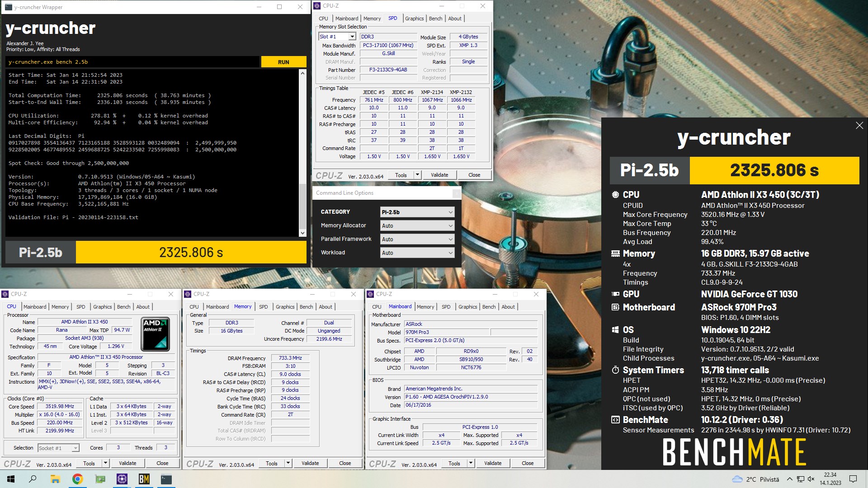Open About tab in SPD CPU-Z window
Viewport: 868px width, 488px height.
(455, 19)
